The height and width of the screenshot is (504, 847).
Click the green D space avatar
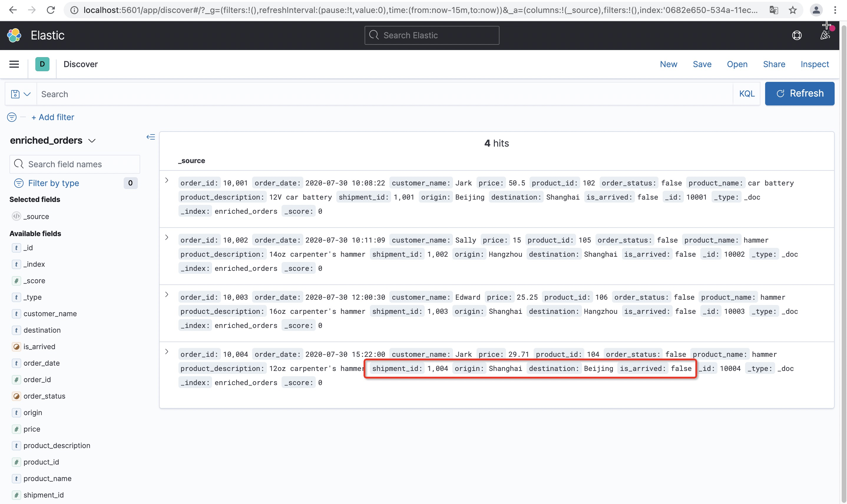pos(42,64)
